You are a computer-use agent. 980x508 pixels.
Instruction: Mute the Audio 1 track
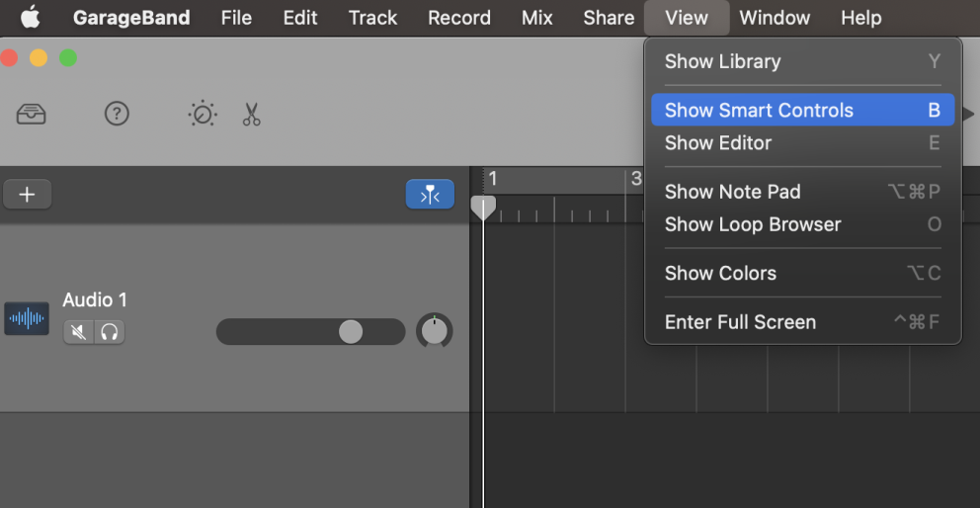tap(79, 332)
